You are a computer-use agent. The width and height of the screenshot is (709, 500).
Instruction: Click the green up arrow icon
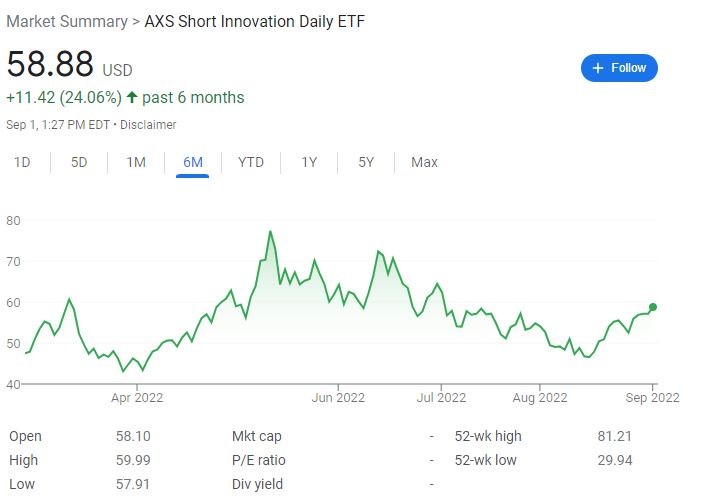point(132,98)
